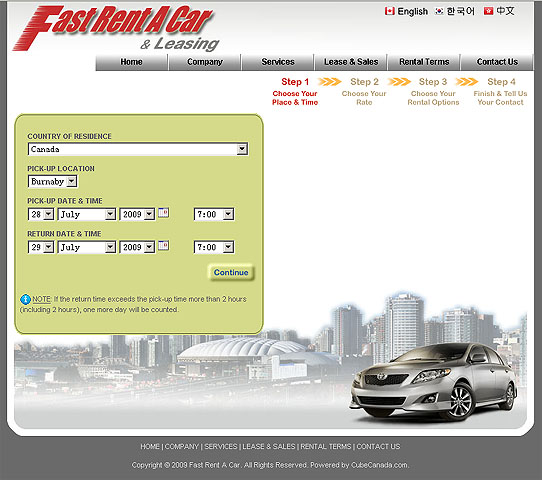Open the pick-up day dropdown showing 28
This screenshot has width=542, height=480.
tap(41, 214)
